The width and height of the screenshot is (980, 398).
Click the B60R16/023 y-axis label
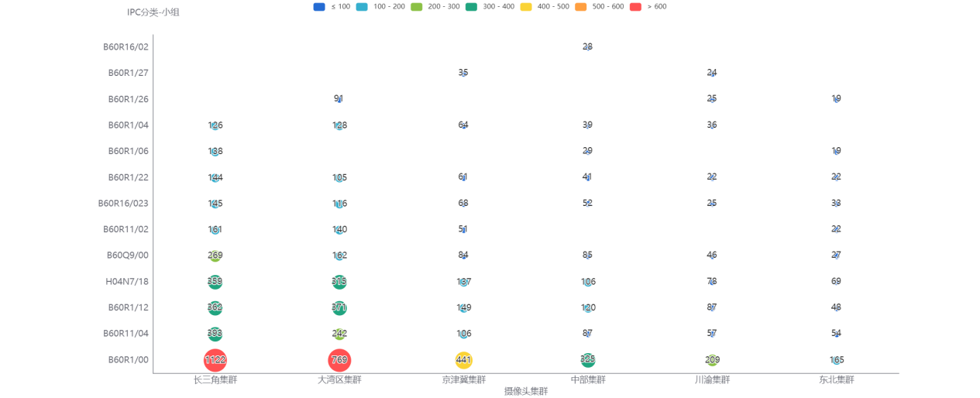click(x=123, y=204)
